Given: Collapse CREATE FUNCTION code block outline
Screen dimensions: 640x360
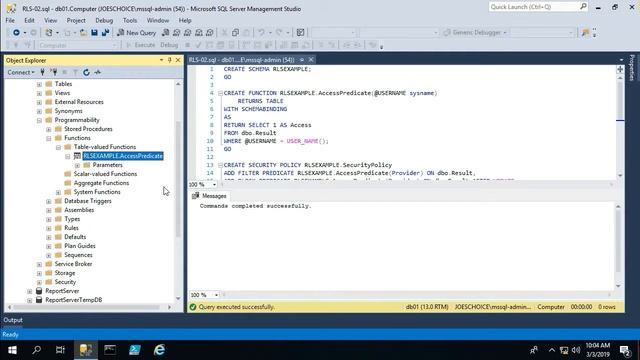Looking at the screenshot, I should tap(220, 93).
